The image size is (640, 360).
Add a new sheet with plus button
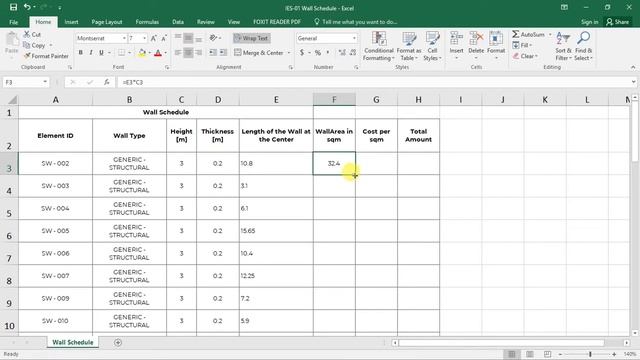tap(118, 342)
